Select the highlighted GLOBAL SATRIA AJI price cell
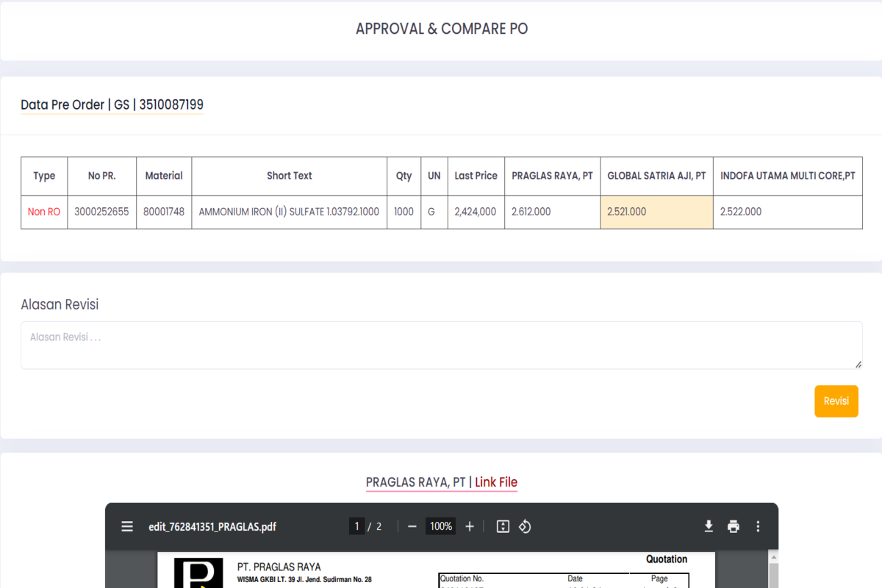This screenshot has width=882, height=588. [656, 212]
